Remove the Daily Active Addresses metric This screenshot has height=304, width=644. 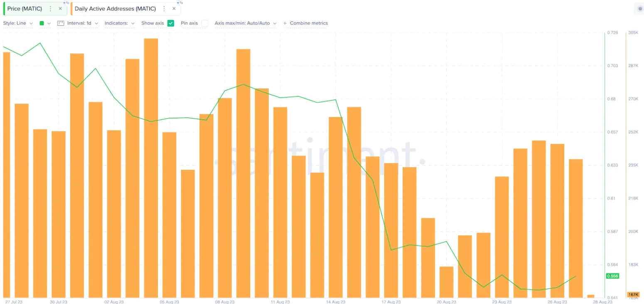174,9
